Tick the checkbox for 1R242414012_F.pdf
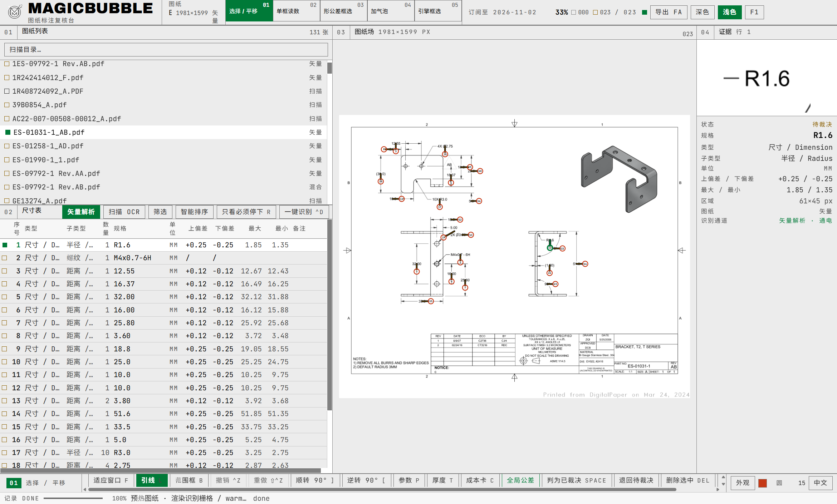This screenshot has width=837, height=504. 7,78
